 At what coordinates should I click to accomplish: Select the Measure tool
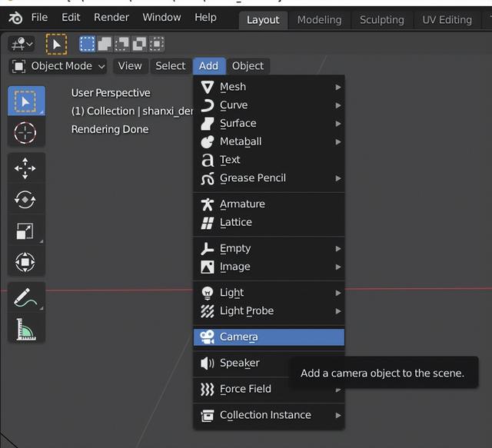pyautogui.click(x=25, y=329)
